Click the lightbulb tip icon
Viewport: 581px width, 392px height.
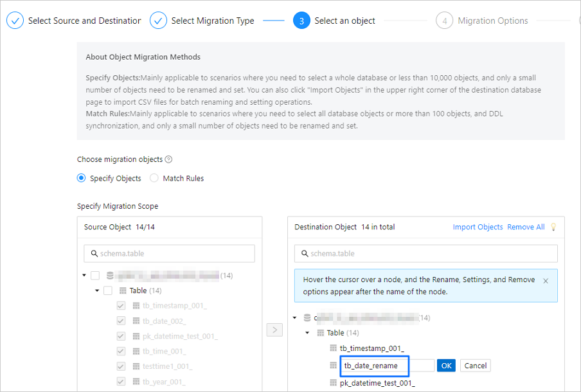point(553,227)
